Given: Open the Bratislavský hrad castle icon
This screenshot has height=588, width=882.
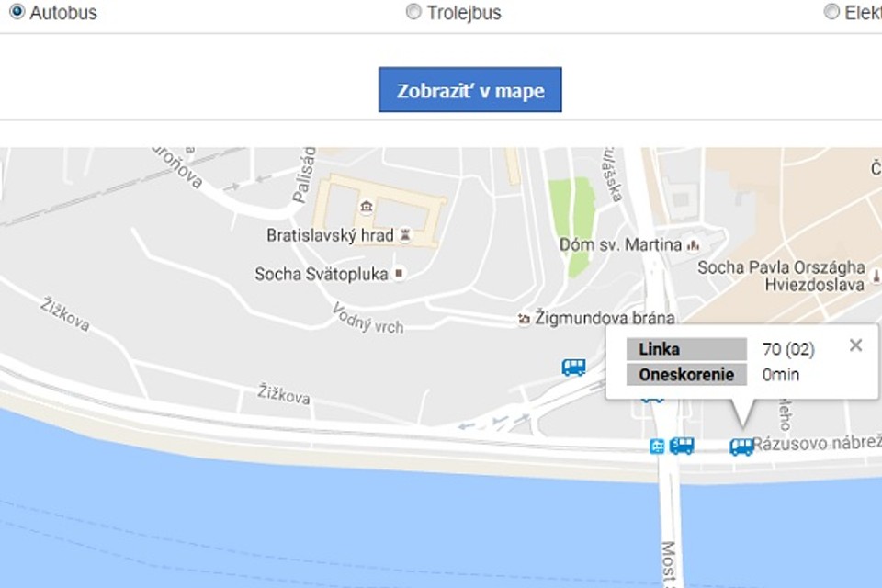Looking at the screenshot, I should click(x=404, y=234).
